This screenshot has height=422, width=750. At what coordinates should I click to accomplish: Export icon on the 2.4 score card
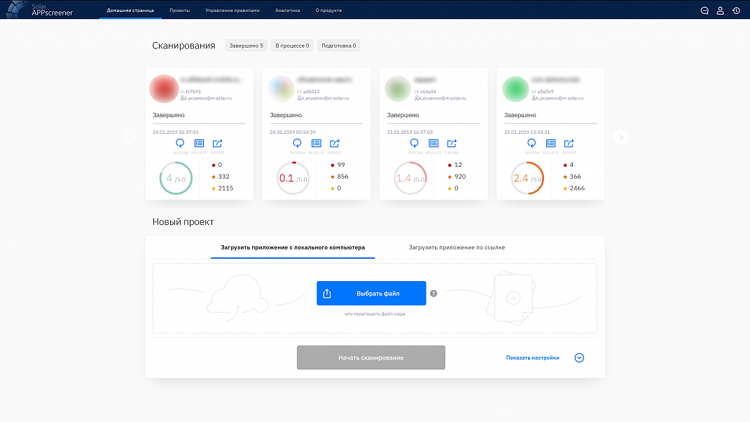(x=569, y=143)
